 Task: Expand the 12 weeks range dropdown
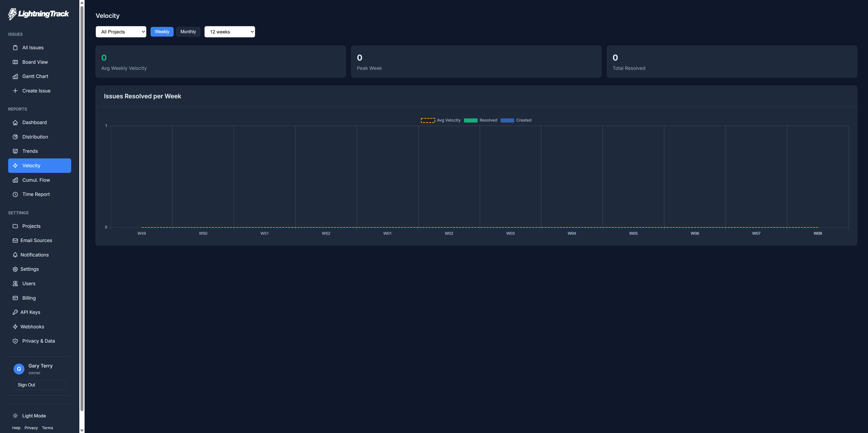click(229, 32)
